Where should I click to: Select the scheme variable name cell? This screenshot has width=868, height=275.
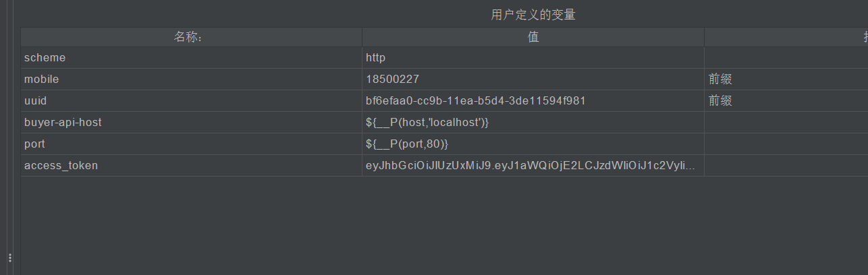pos(191,58)
